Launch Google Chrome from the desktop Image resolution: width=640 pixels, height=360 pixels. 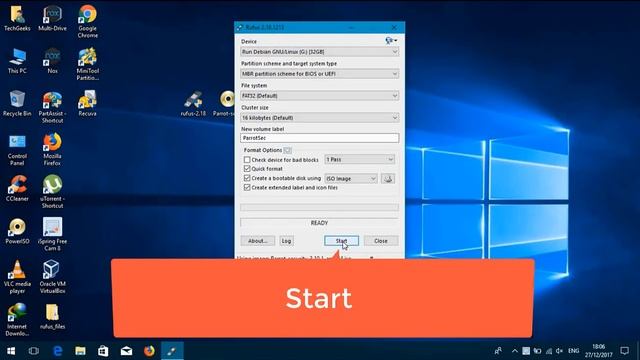pyautogui.click(x=87, y=21)
